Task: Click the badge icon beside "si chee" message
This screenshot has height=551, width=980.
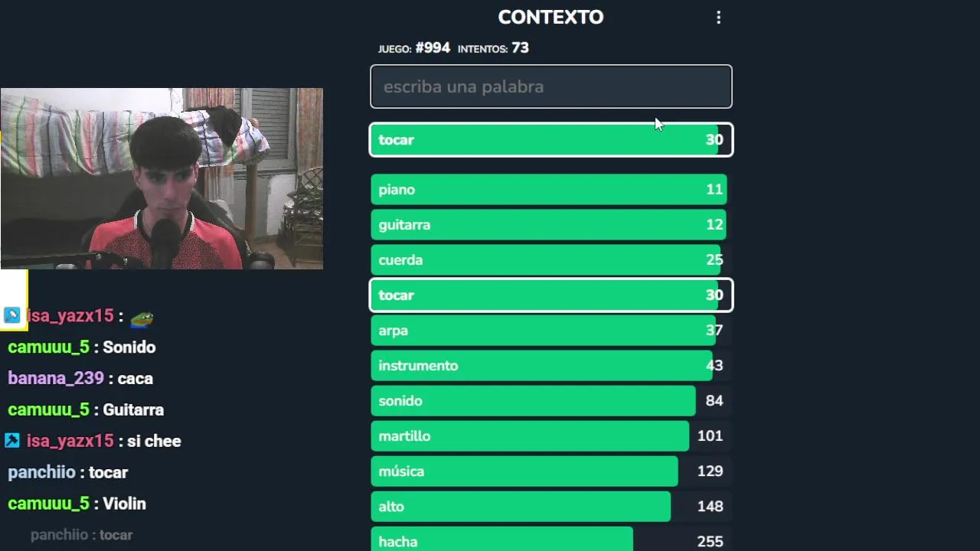Action: 12,441
